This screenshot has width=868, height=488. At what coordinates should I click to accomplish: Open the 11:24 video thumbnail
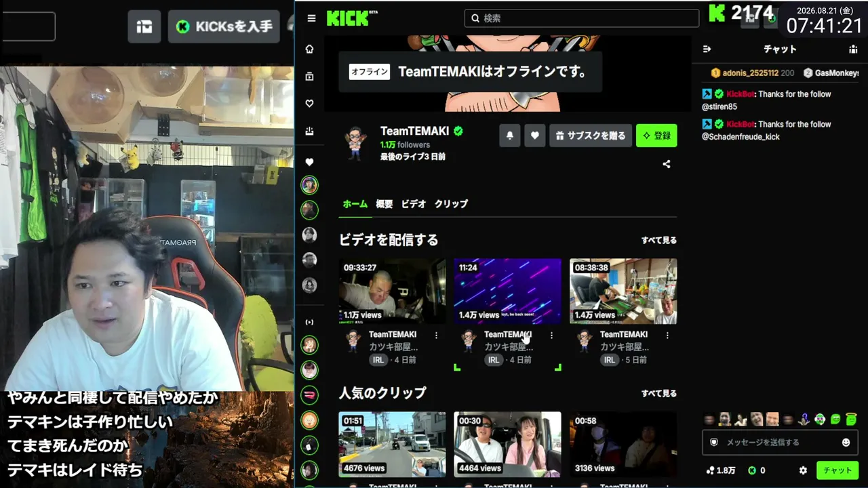tap(507, 291)
